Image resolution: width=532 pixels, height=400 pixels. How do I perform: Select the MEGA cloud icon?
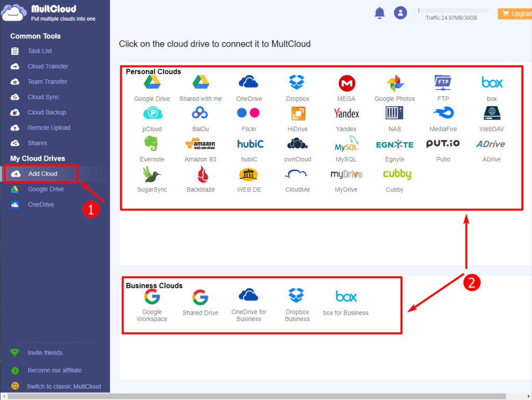point(347,83)
